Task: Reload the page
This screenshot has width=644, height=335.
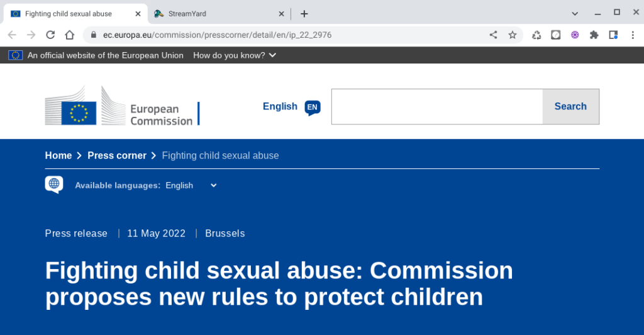Action: pos(50,35)
